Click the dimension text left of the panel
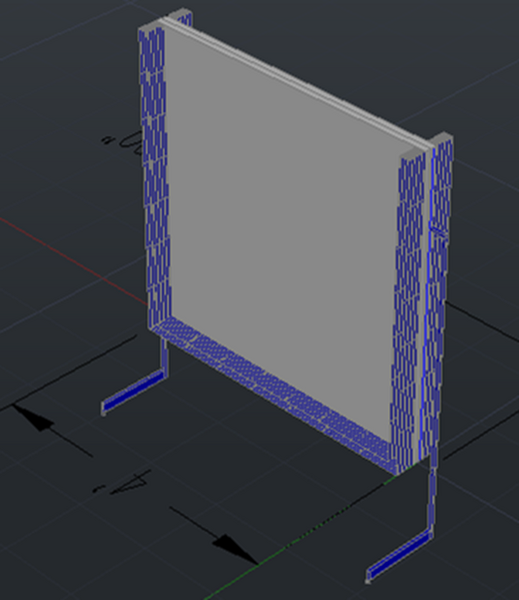 click(x=122, y=142)
